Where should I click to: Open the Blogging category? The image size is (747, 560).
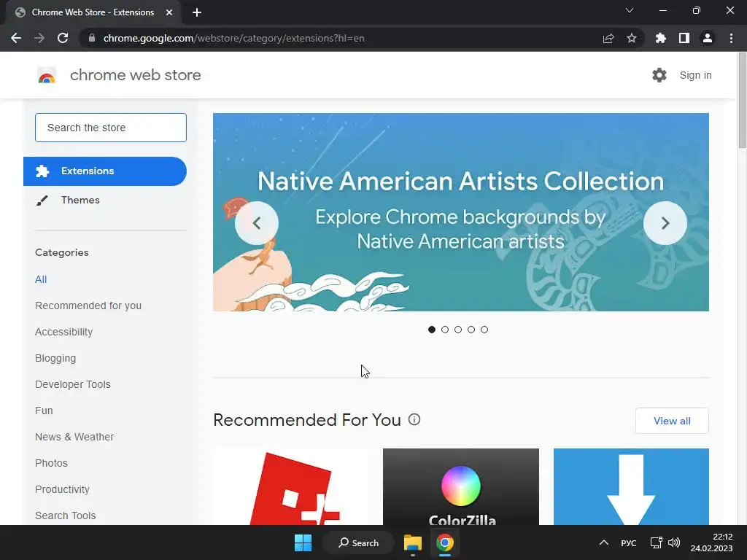55,358
